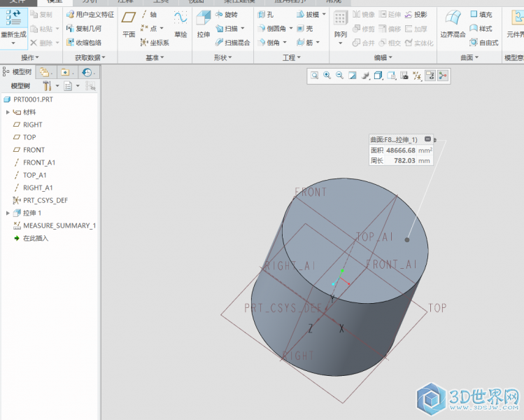524x420 pixels.
Task: Click the Zoom Out icon
Action: pyautogui.click(x=339, y=76)
